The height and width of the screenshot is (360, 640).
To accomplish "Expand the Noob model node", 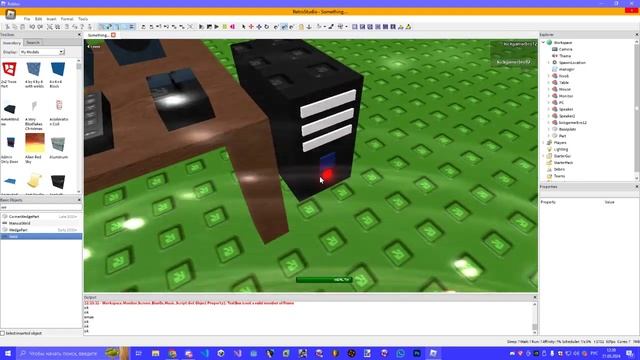I will (x=549, y=76).
